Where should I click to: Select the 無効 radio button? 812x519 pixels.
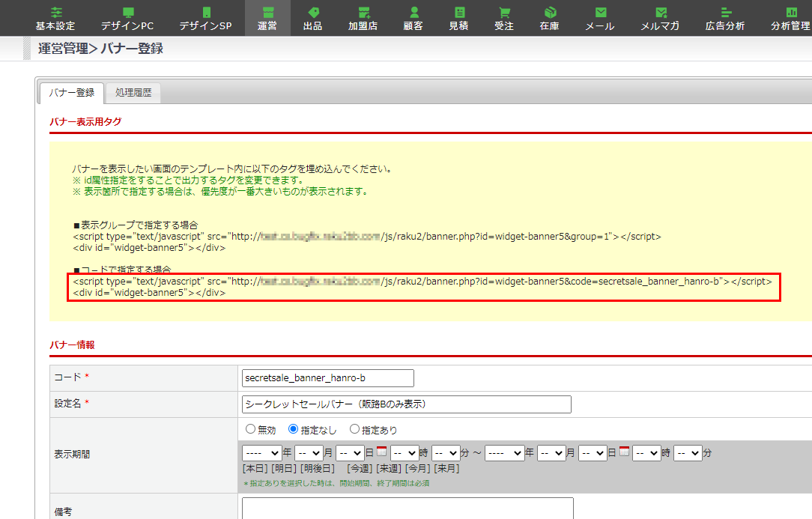(x=250, y=430)
